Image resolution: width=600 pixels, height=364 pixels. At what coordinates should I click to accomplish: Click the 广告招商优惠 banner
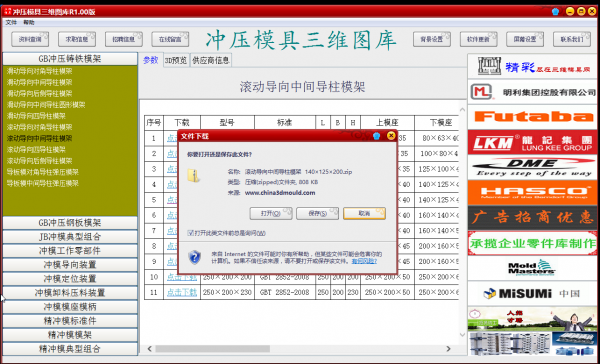tap(532, 218)
